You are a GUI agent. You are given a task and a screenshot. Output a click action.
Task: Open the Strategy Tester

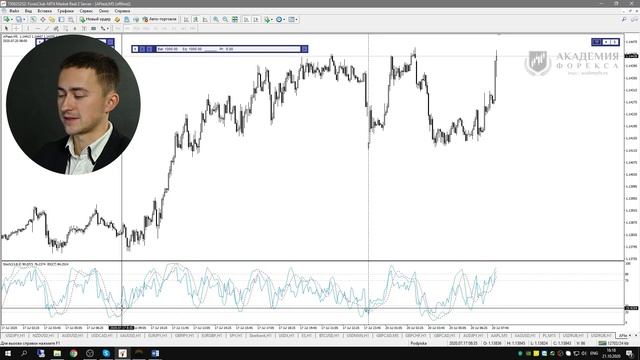coord(71,19)
